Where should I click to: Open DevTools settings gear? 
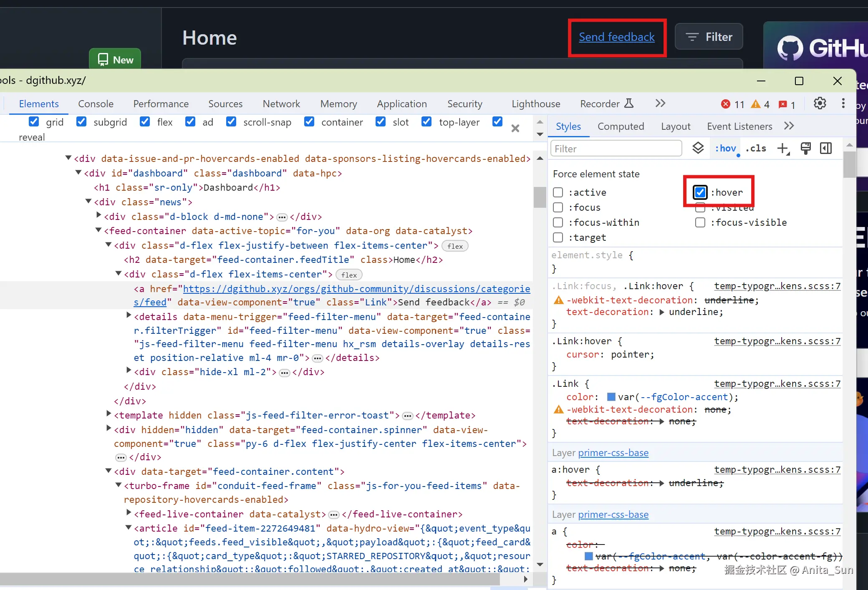[x=820, y=103]
